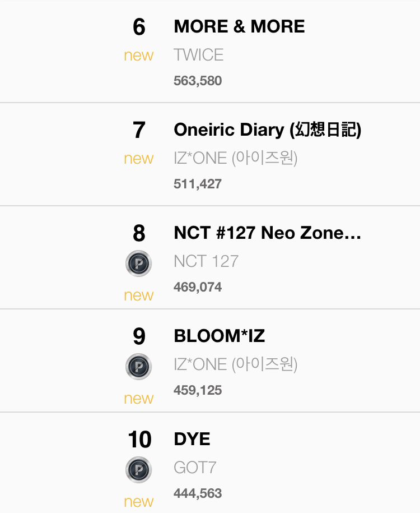Open the NCT 127 artist name
This screenshot has height=513, width=420.
pos(206,261)
